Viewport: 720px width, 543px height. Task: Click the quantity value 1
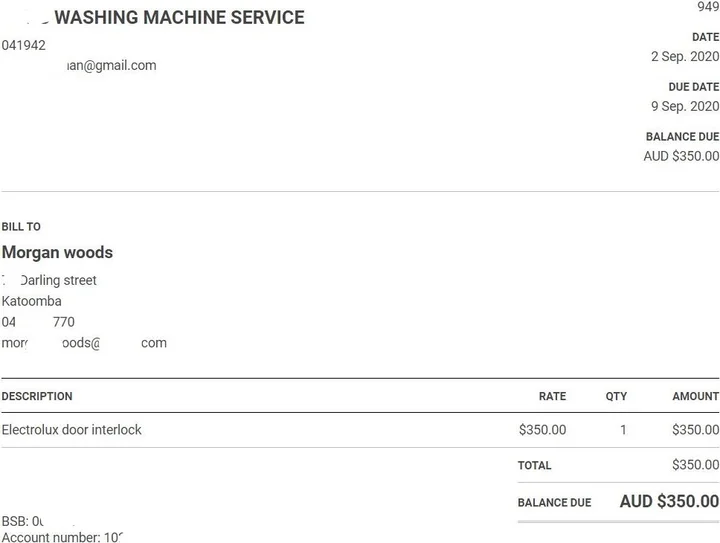pos(623,430)
